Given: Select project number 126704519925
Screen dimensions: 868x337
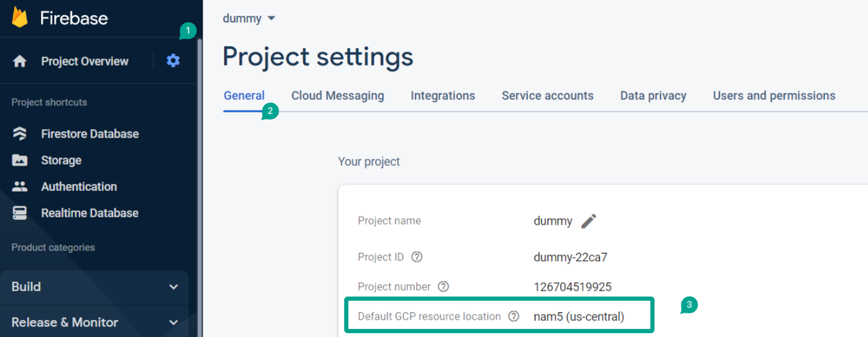Looking at the screenshot, I should pos(572,287).
